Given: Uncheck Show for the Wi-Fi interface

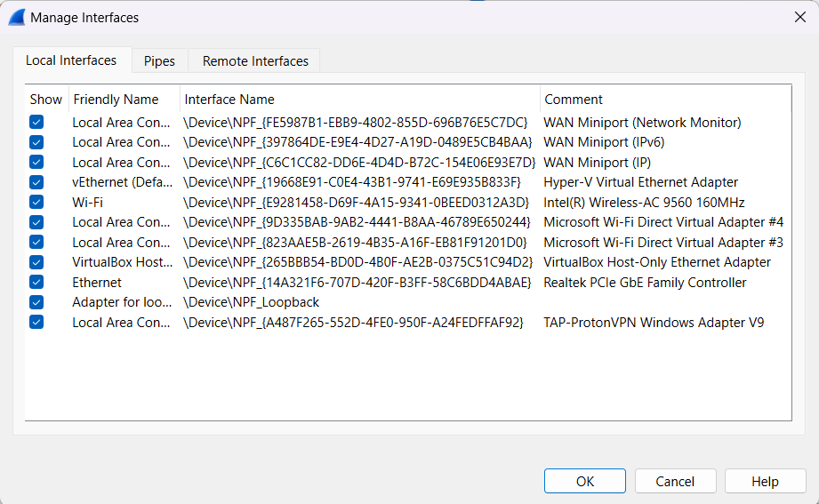Looking at the screenshot, I should coord(36,203).
